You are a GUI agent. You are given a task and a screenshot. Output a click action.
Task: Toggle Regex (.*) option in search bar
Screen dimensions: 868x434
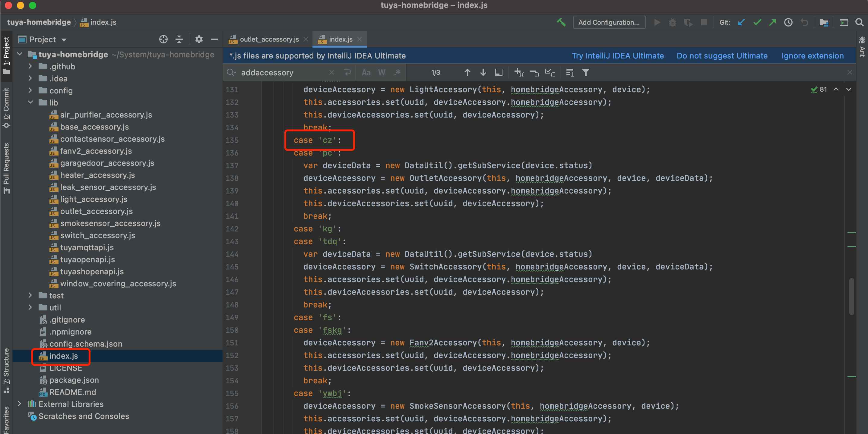(x=398, y=72)
